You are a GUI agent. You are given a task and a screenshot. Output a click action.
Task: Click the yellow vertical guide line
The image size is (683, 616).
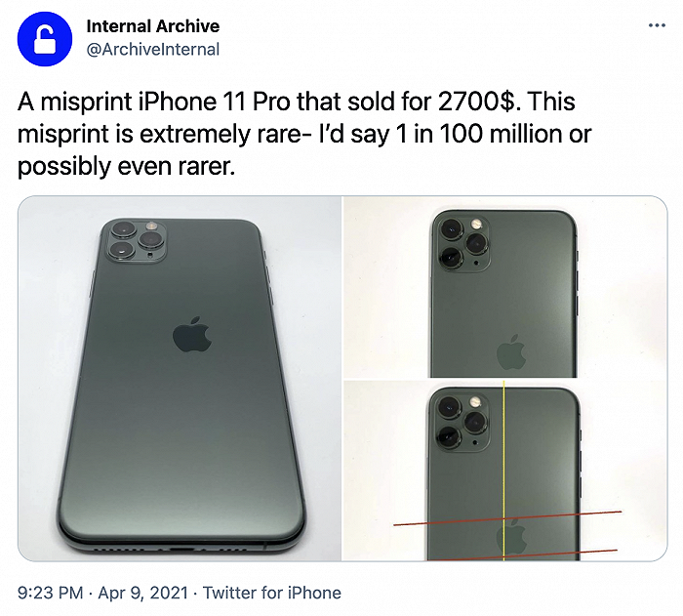click(504, 471)
